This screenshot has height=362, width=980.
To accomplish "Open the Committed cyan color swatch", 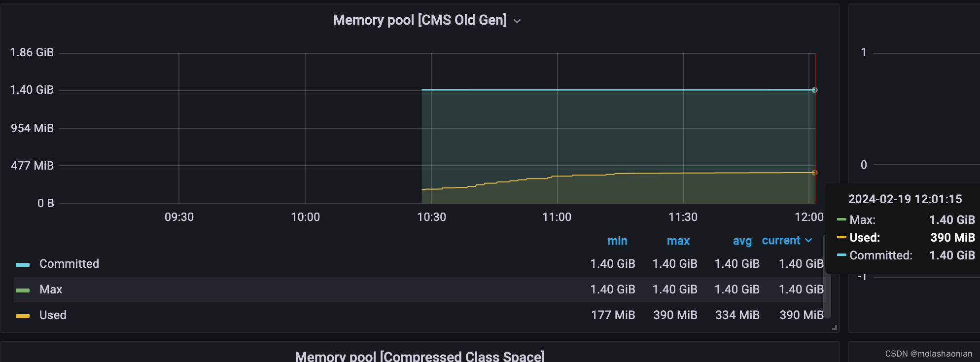I will click(x=23, y=265).
